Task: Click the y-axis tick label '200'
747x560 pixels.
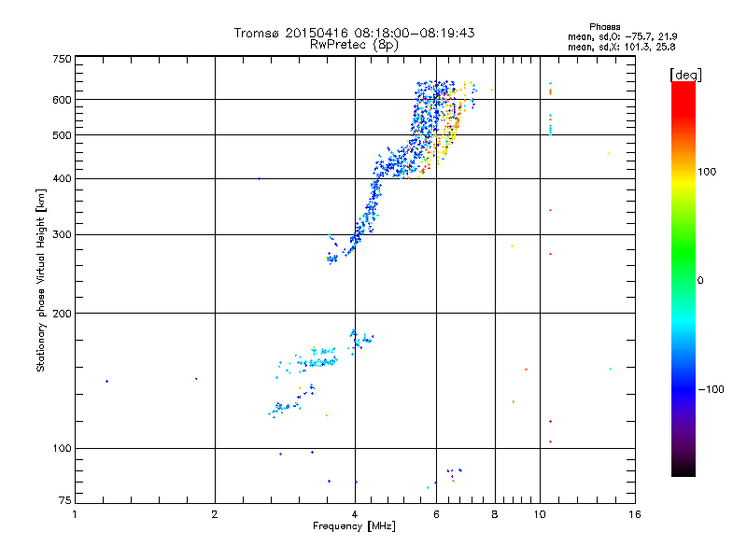Action: pos(62,314)
